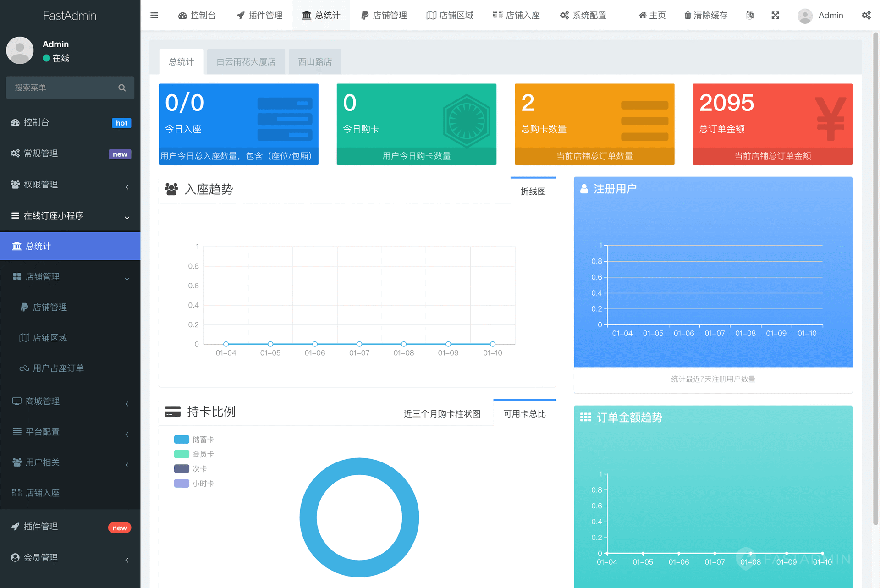Click the search magnifier in menu search
Screen dimensions: 880x588
coord(122,88)
